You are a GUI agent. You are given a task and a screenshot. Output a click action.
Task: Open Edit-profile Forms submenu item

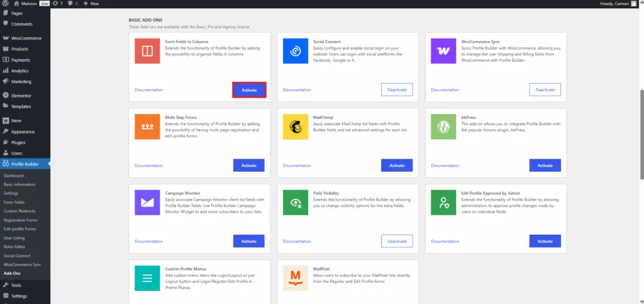[19, 229]
